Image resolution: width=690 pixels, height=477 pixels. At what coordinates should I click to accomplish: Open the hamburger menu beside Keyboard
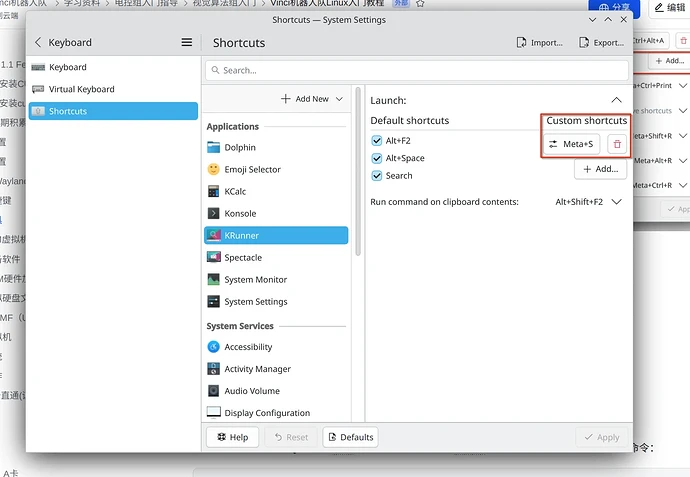pyautogui.click(x=186, y=43)
